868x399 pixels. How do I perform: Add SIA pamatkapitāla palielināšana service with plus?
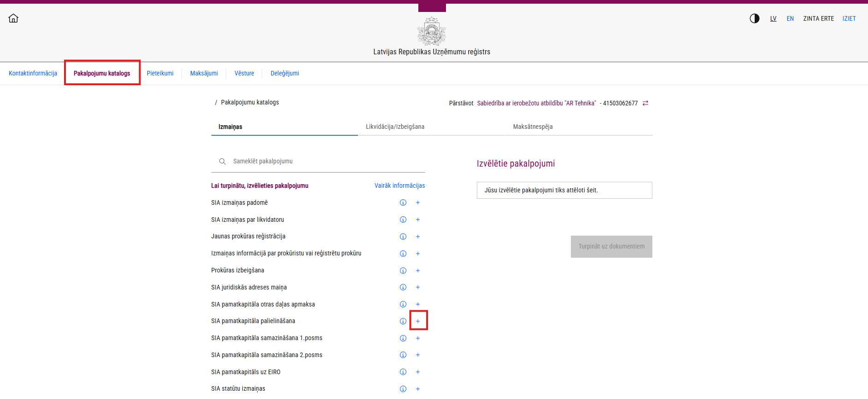click(x=418, y=321)
